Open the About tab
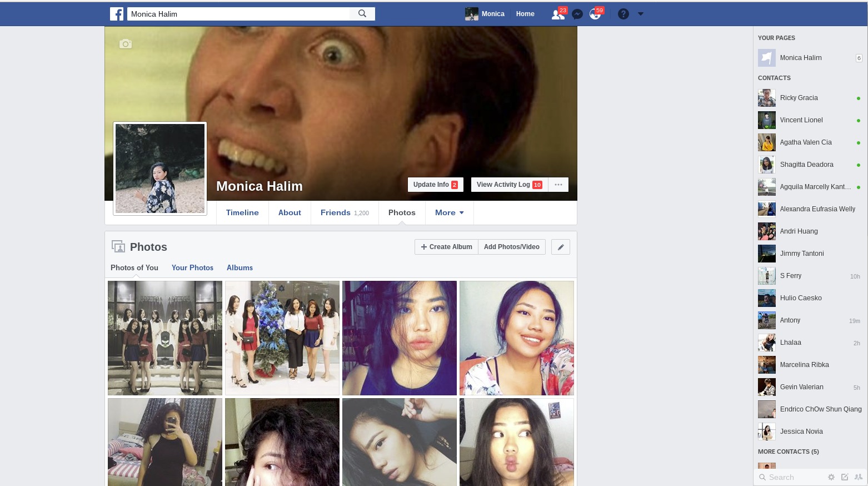This screenshot has width=868, height=486. [290, 212]
